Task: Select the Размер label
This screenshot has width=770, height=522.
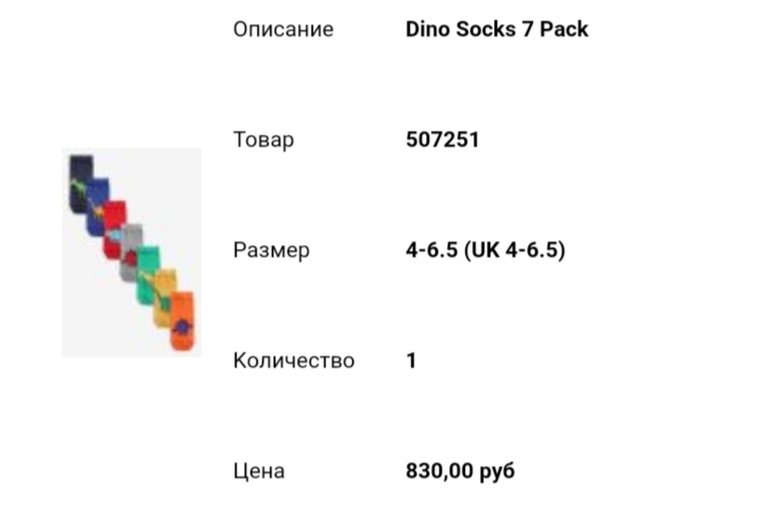Action: [271, 250]
